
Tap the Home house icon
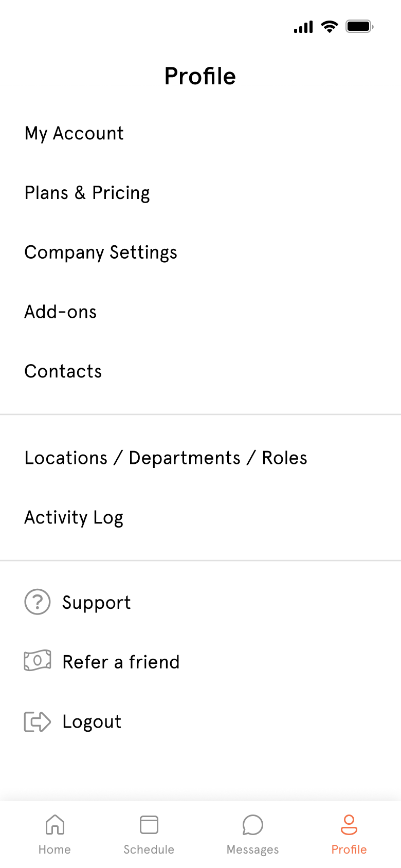(55, 824)
